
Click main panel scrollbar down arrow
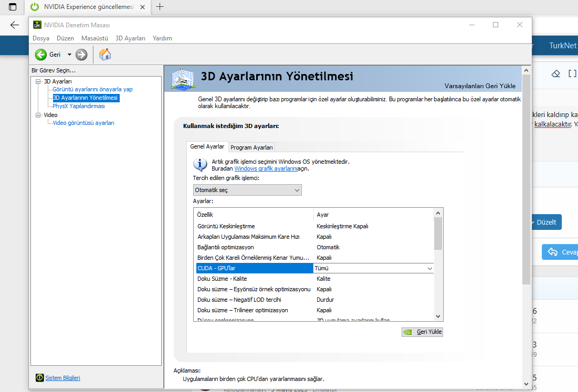[x=527, y=384]
